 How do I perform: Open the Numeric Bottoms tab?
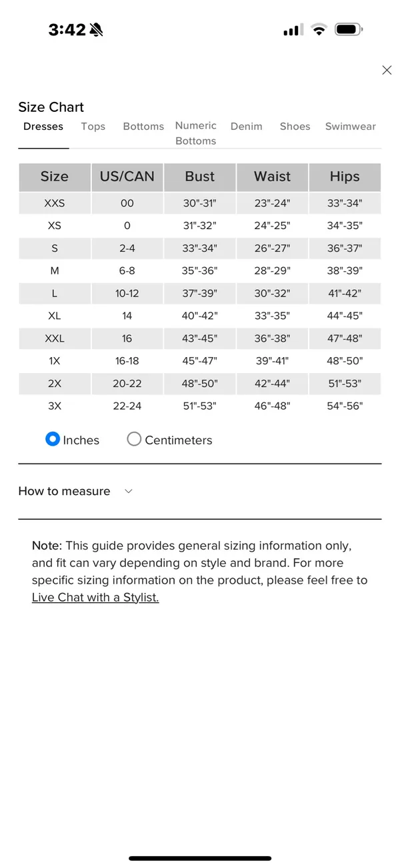tap(196, 133)
